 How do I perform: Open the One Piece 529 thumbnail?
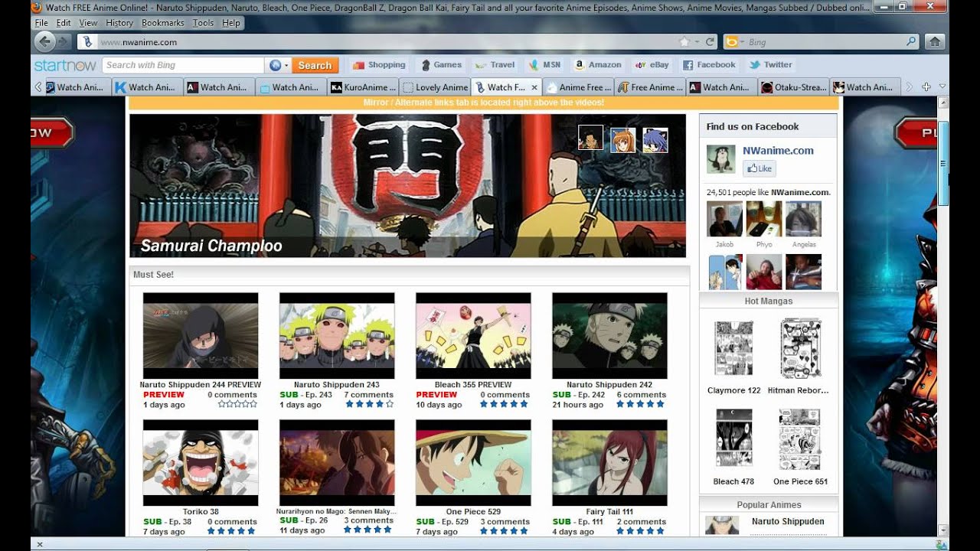coord(473,463)
